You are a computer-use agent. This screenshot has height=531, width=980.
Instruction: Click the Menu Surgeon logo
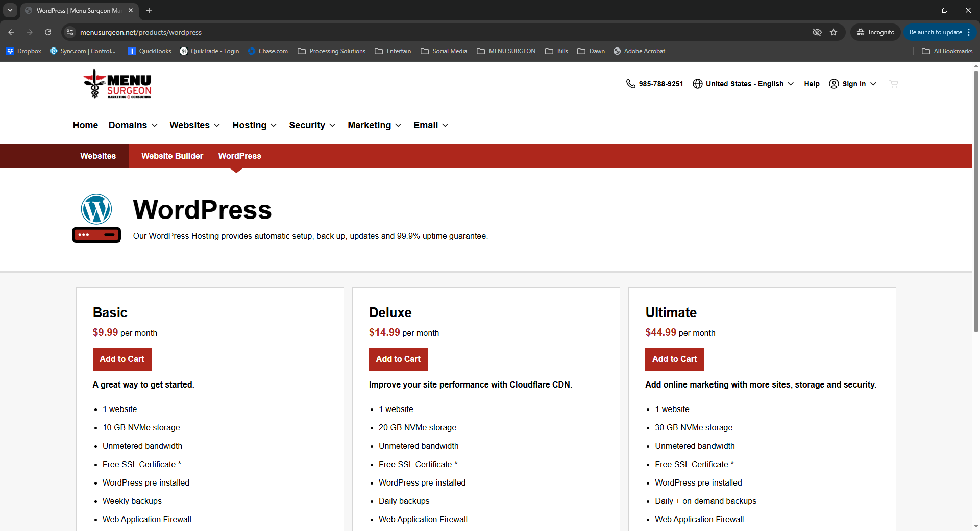(x=117, y=84)
